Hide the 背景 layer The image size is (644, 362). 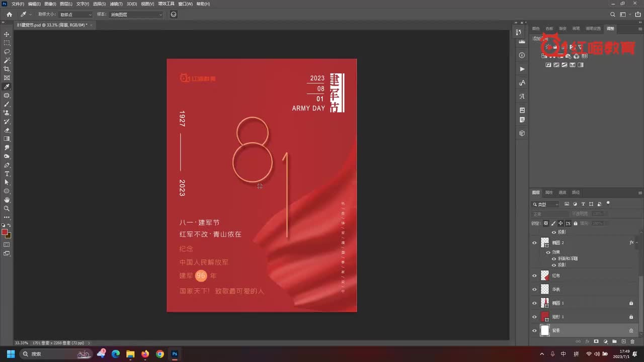point(534,330)
